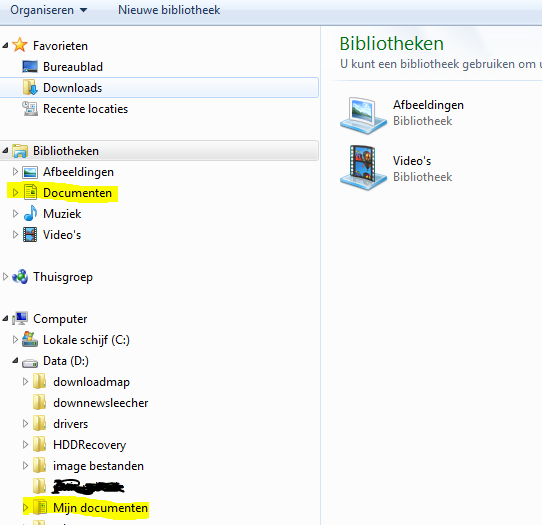Select the downnewsleecher folder

(x=100, y=403)
